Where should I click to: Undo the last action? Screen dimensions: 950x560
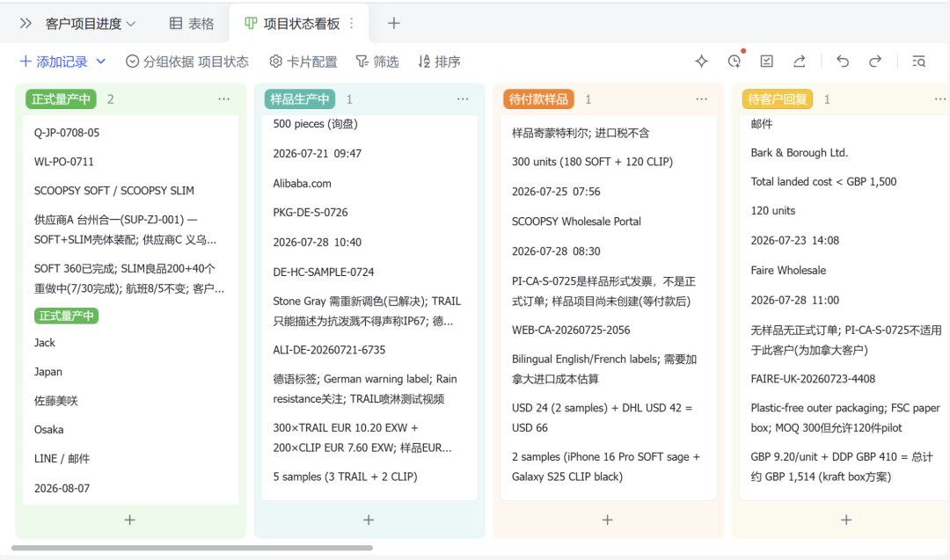click(843, 62)
